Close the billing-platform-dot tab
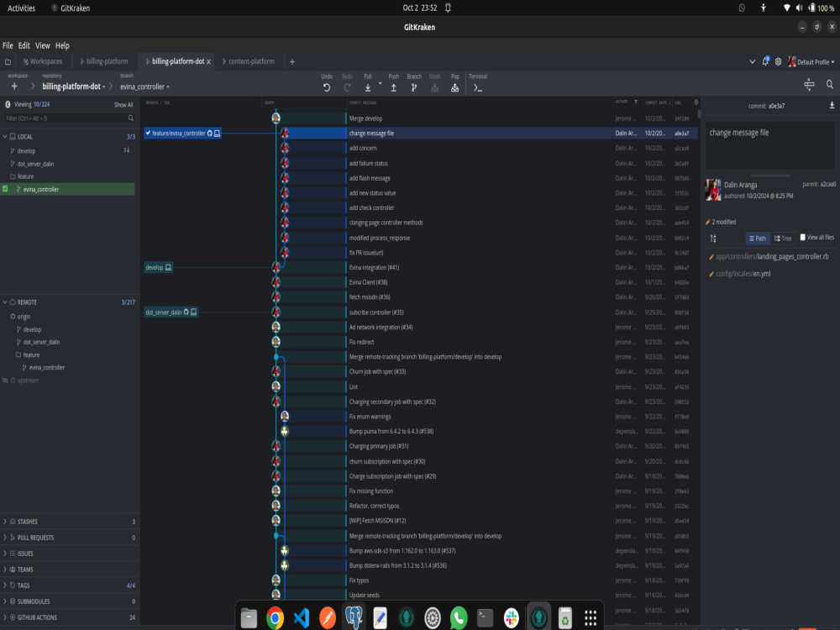This screenshot has width=840, height=630. click(208, 62)
